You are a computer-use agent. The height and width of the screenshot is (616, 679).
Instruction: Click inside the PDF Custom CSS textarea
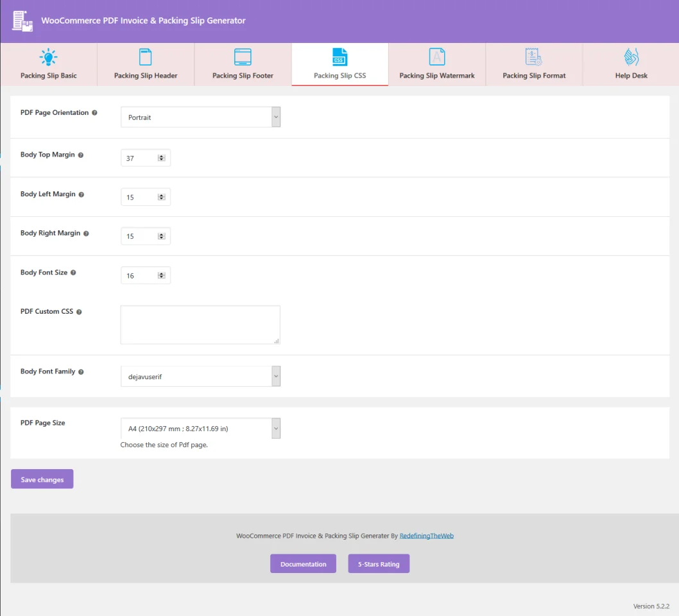pyautogui.click(x=200, y=325)
